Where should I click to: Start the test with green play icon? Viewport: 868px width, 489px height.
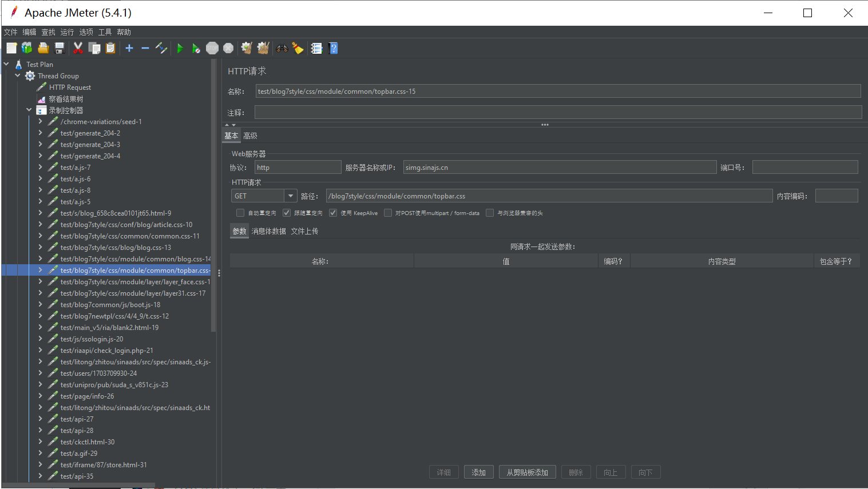tap(180, 48)
